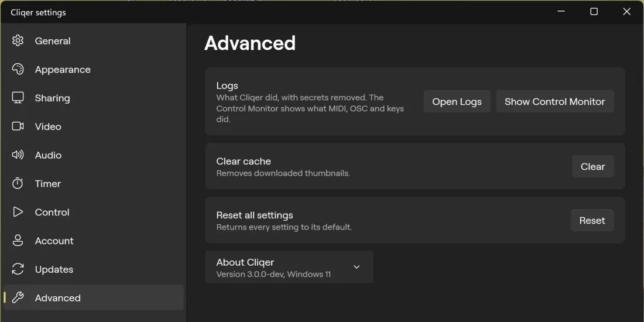Open the Control settings label
The height and width of the screenshot is (322, 644).
pos(52,212)
